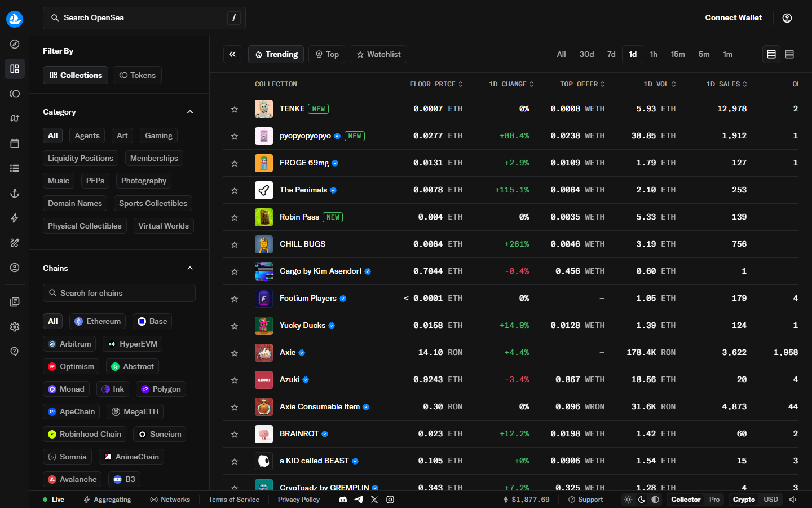
Task: Open the Discord icon in footer
Action: [343, 500]
